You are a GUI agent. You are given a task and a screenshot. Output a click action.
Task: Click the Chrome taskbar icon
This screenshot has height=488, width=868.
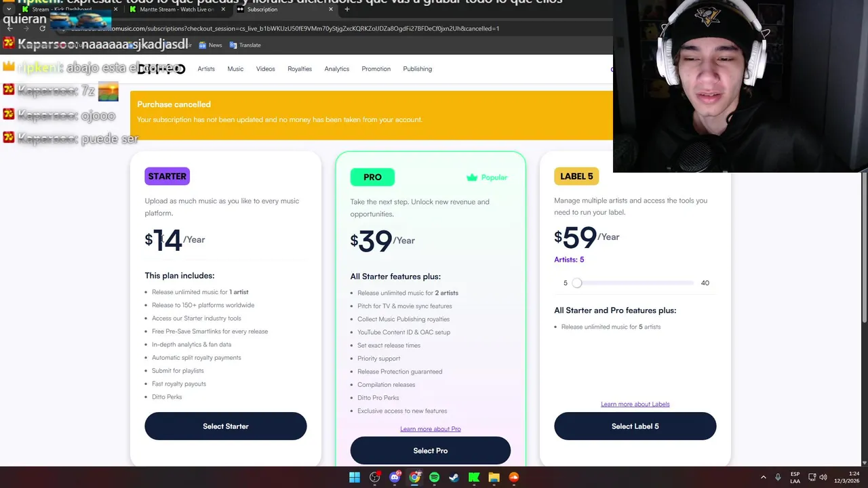[414, 477]
